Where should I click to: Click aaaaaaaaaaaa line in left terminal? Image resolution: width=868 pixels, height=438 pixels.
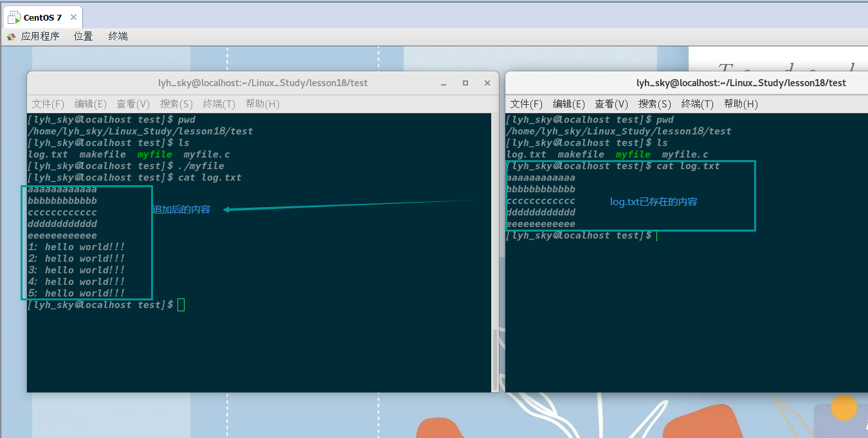pos(62,189)
